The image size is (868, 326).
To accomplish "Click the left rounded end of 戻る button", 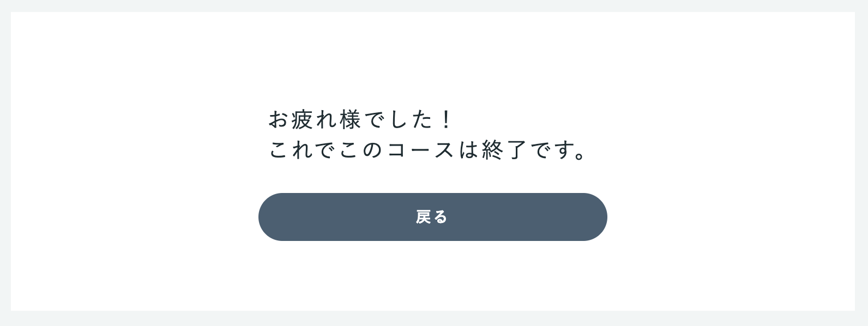I will click(x=273, y=217).
